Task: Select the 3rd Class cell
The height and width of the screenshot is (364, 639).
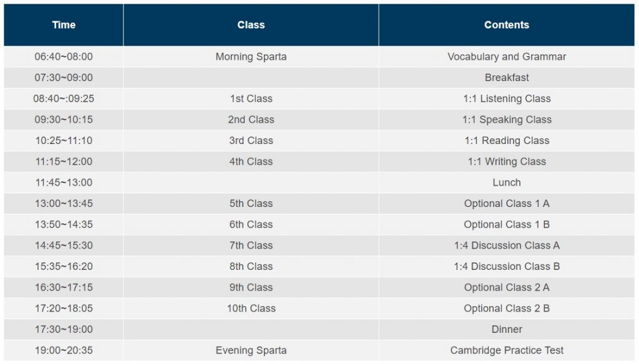Action: 251,140
